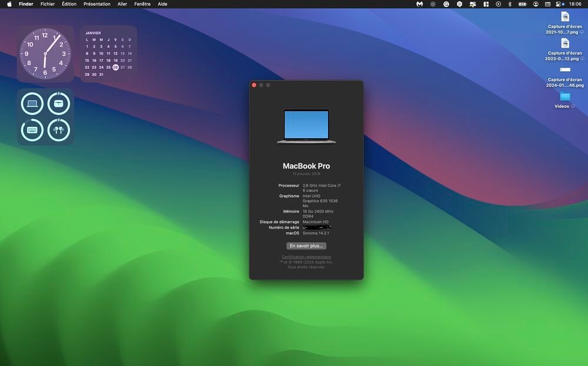Click the laptop battery widget circle
Screen dimensions: 588x366
(x=32, y=103)
